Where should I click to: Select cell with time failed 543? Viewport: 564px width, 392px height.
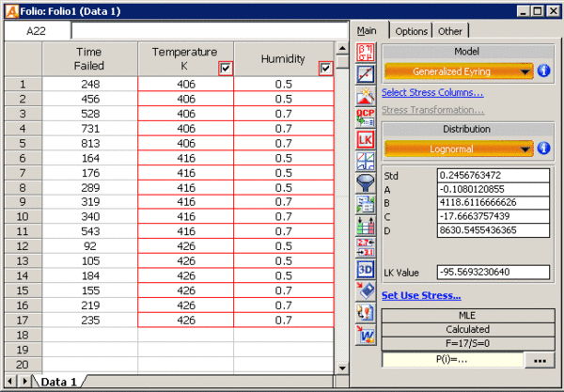pos(90,231)
